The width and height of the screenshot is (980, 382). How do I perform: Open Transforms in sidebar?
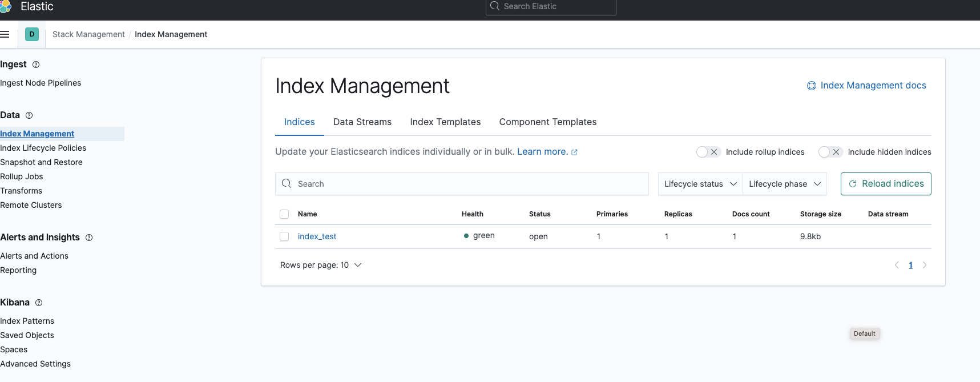21,191
